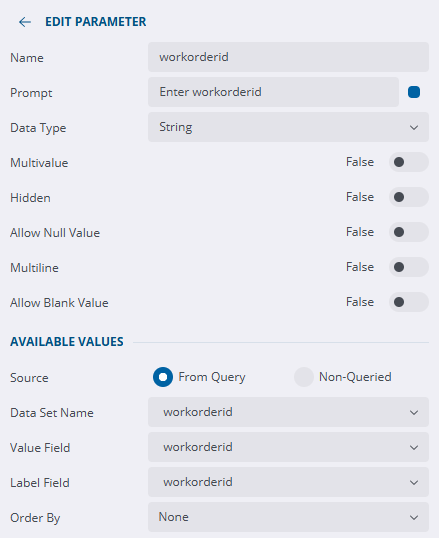This screenshot has width=439, height=538.
Task: Expand the Data Set Name dropdown
Action: pyautogui.click(x=288, y=412)
